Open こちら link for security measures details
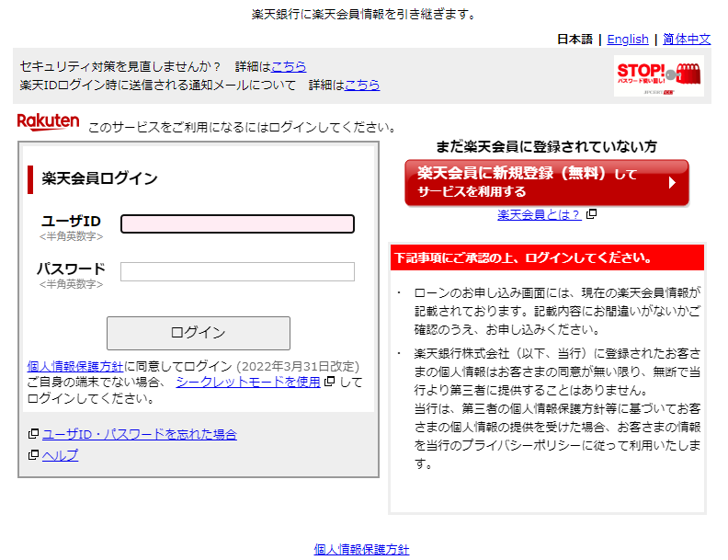 tap(289, 66)
